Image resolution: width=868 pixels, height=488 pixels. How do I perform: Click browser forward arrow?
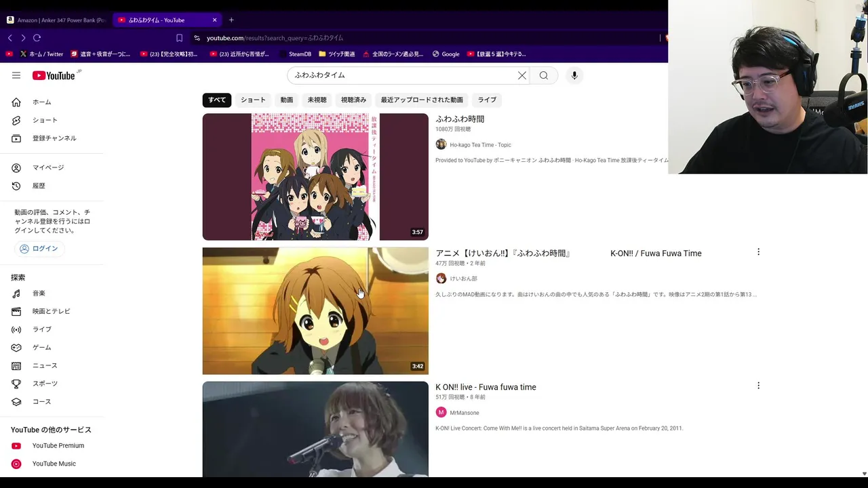[23, 38]
